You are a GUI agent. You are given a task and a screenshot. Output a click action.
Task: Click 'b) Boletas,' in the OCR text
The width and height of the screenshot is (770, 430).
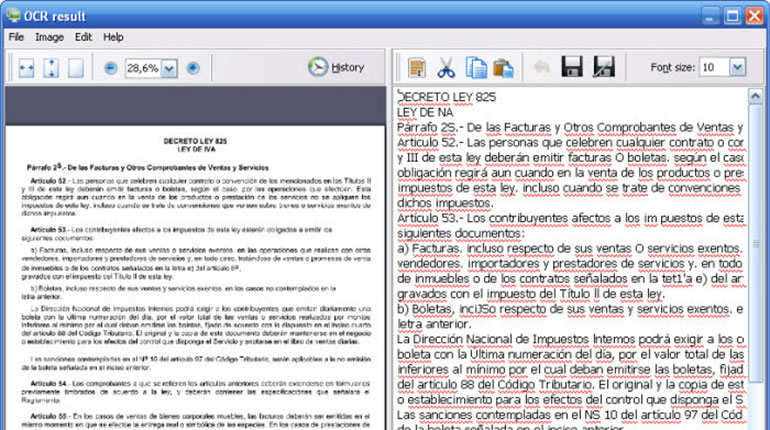tap(426, 309)
